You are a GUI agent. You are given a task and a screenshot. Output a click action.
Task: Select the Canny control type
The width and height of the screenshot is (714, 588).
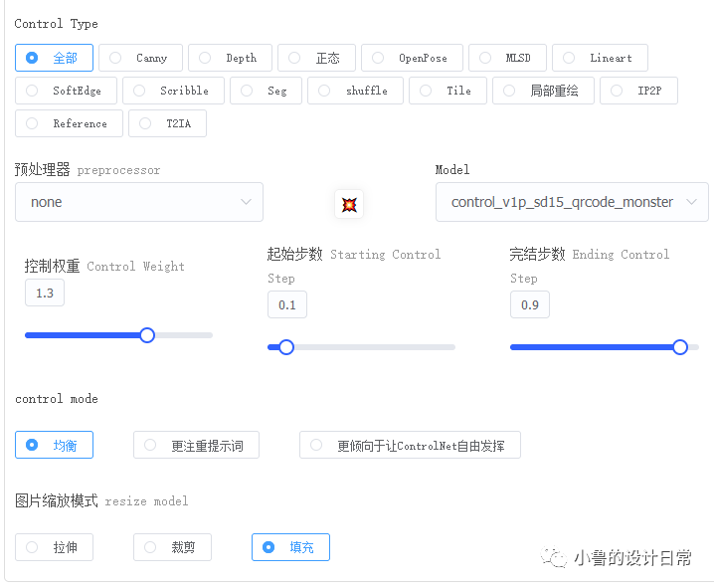point(140,58)
